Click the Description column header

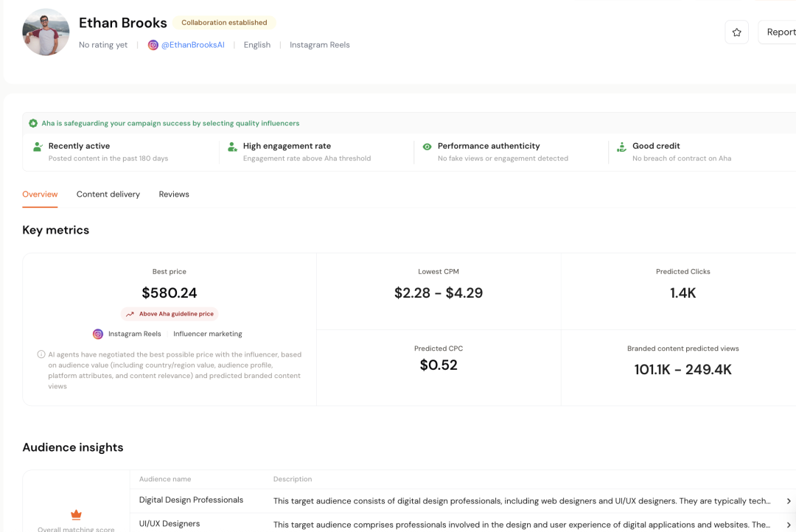[293, 479]
